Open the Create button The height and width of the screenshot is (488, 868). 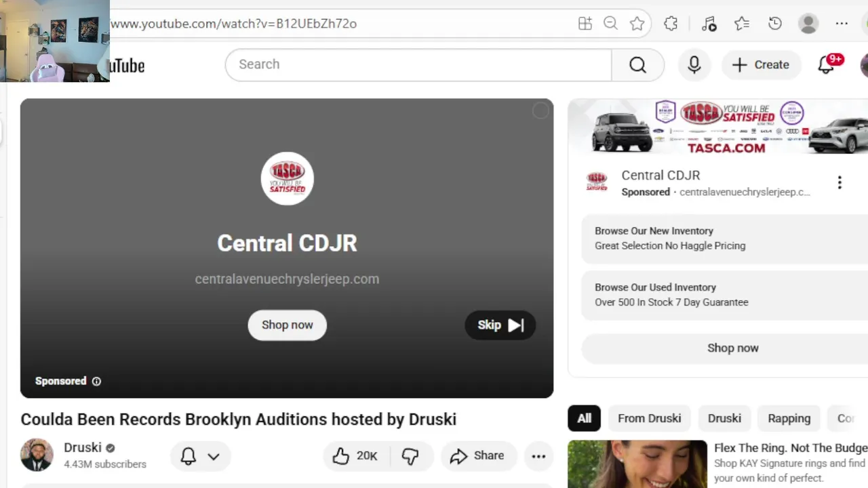pyautogui.click(x=762, y=64)
